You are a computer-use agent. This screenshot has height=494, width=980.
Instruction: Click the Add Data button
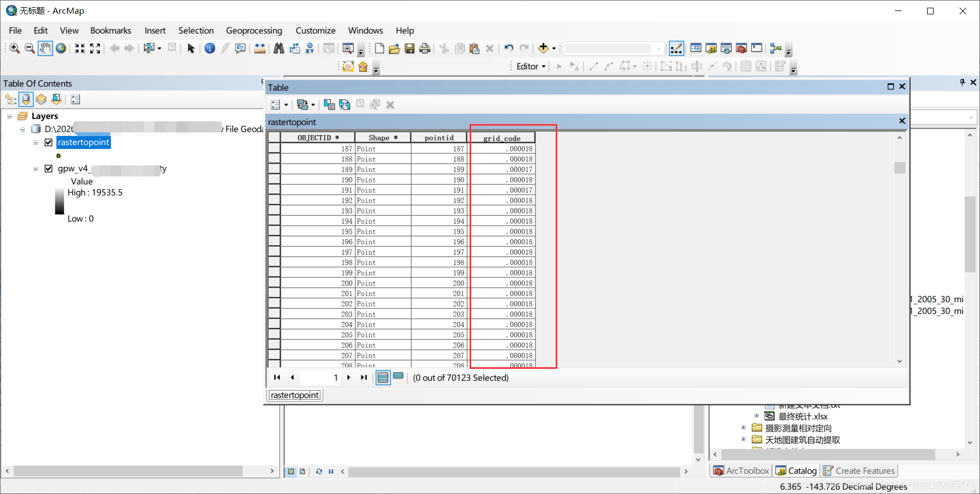(544, 49)
